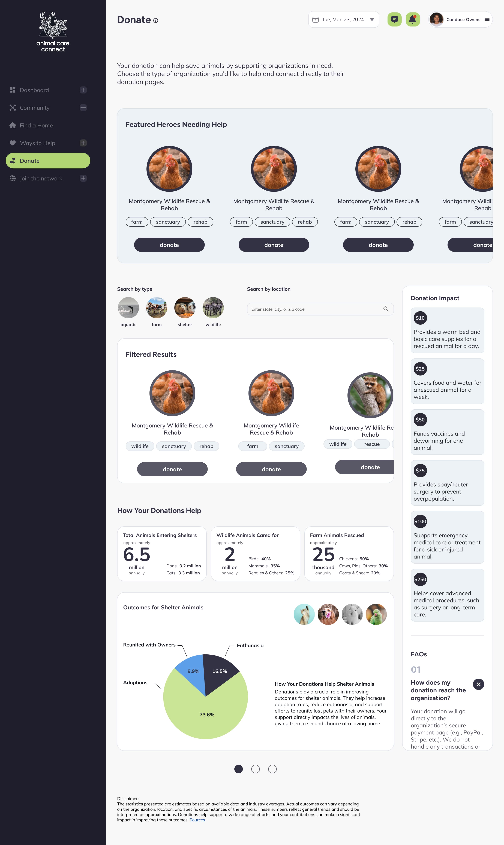The height and width of the screenshot is (845, 504).
Task: Click the calendar date dropdown icon
Action: (372, 19)
